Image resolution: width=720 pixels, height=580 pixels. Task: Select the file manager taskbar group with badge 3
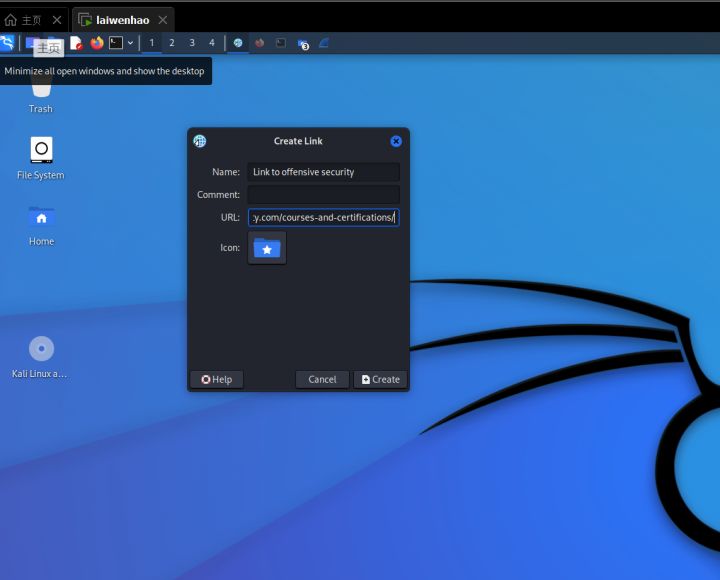coord(303,44)
